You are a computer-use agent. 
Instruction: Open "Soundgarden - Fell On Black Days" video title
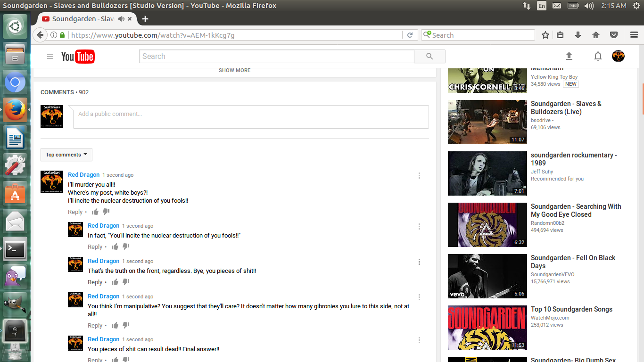[x=573, y=262]
